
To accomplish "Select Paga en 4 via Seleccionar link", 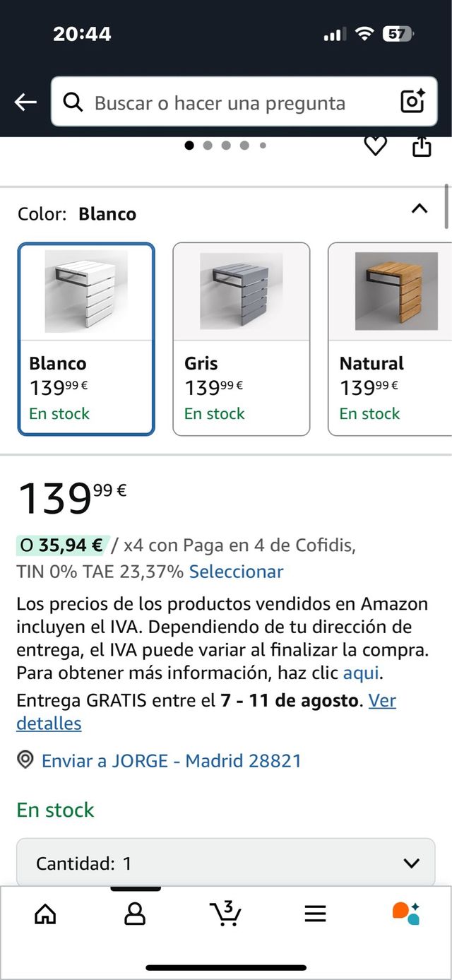I will 237,572.
